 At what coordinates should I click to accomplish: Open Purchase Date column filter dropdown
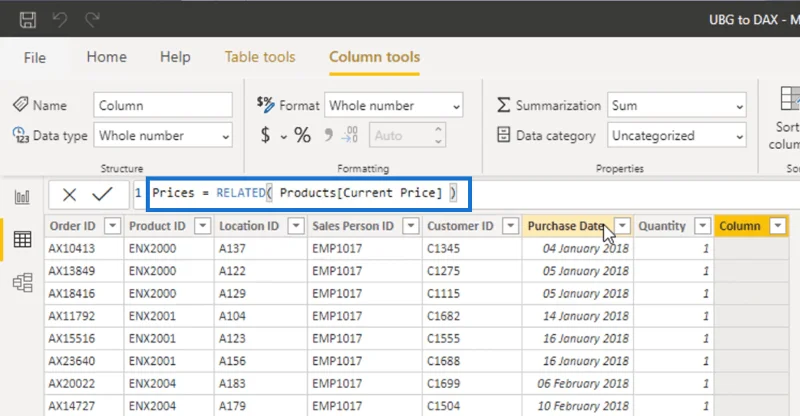[x=622, y=226]
